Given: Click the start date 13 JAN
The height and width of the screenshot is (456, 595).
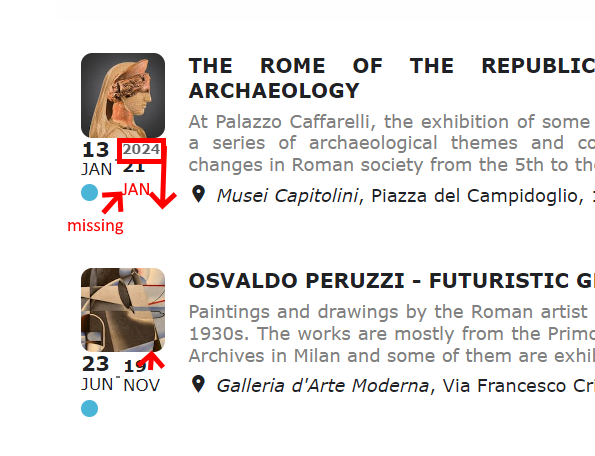Looking at the screenshot, I should tap(97, 159).
